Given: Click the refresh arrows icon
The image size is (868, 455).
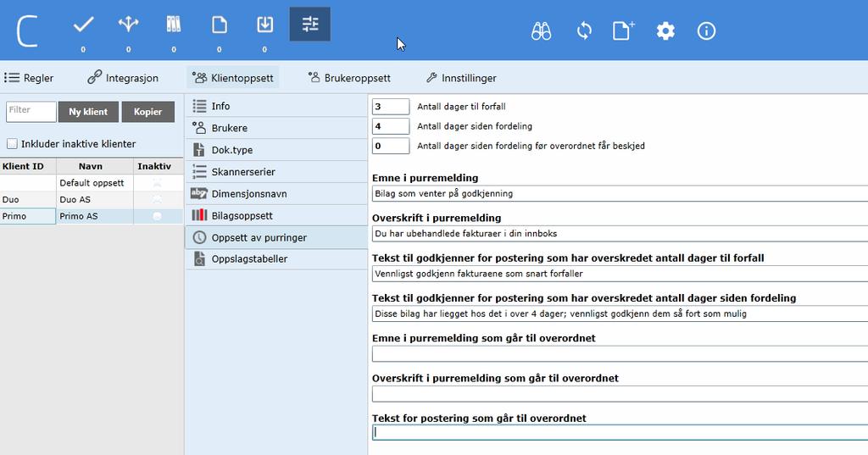Looking at the screenshot, I should click(584, 31).
